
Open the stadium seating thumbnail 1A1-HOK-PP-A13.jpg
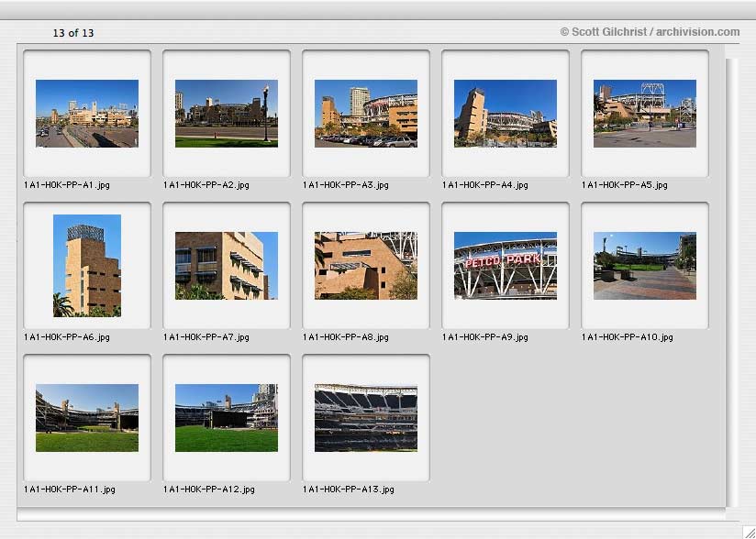tap(366, 418)
